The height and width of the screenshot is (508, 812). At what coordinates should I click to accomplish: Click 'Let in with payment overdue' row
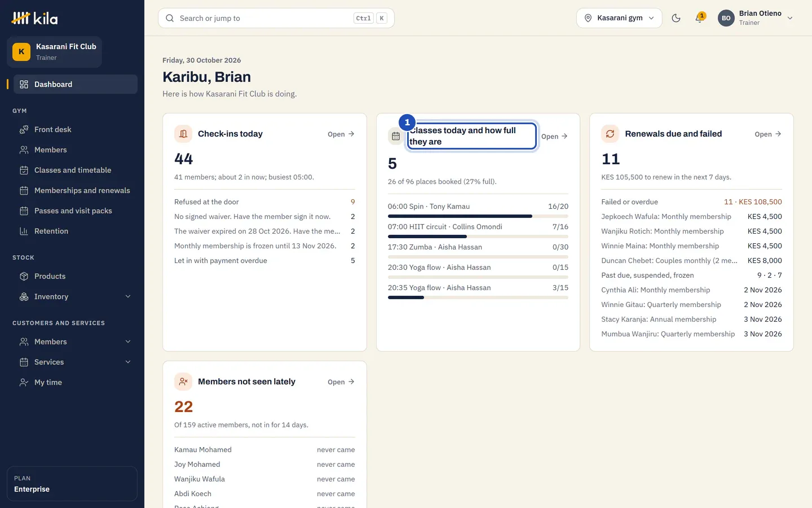click(264, 260)
